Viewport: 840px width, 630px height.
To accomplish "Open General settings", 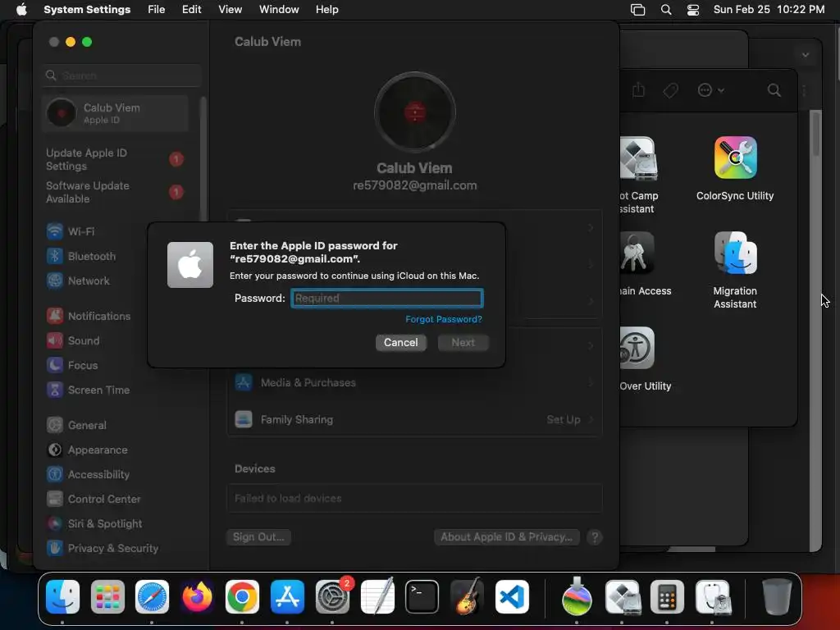I will point(76,426).
